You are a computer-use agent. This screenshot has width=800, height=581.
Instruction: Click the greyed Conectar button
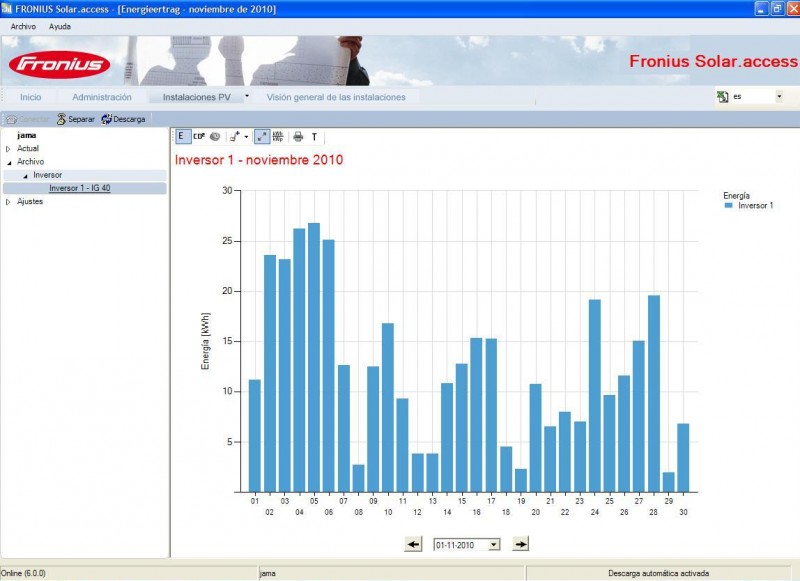click(28, 119)
